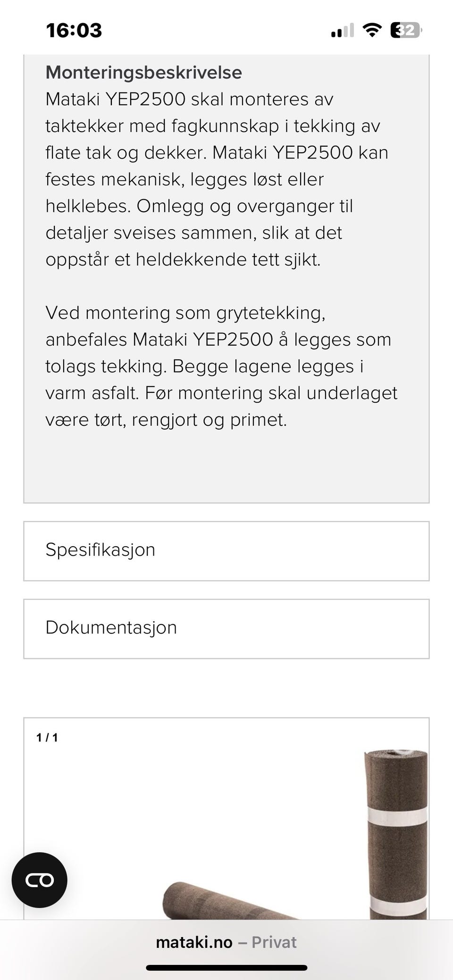Screen dimensions: 453x980
Task: Tap the 16:03 clock in status bar
Action: pos(74,31)
